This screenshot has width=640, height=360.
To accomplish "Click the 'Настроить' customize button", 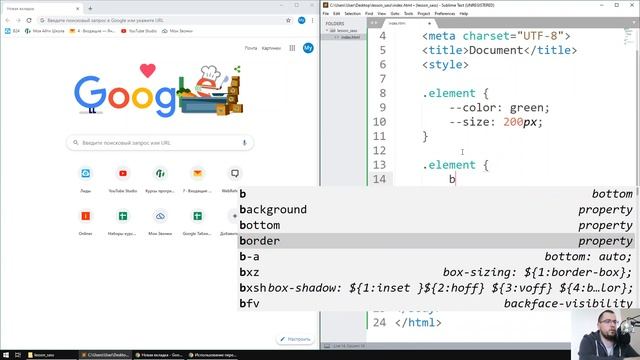I will pyautogui.click(x=296, y=339).
